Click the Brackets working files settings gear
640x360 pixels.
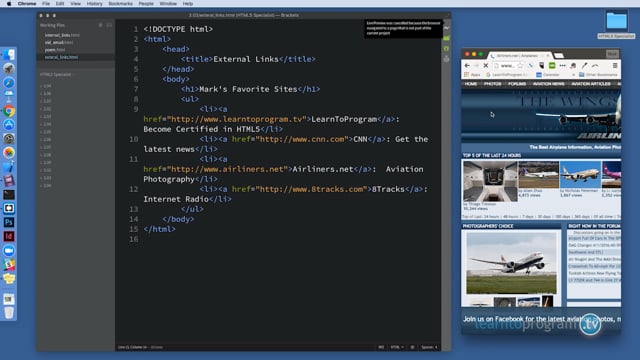coord(100,25)
